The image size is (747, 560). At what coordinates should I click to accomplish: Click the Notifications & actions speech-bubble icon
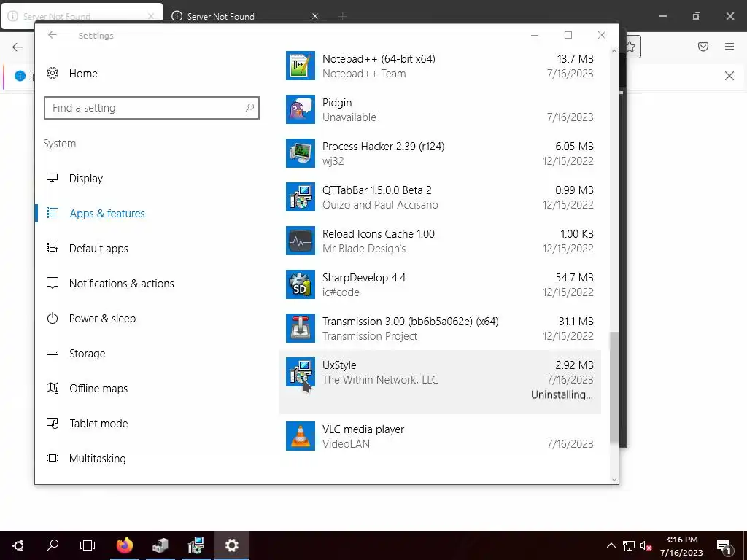[53, 284]
